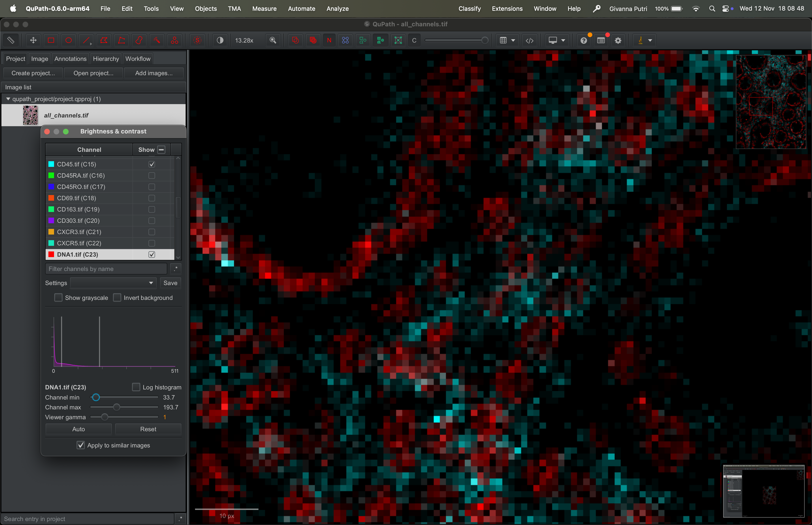
Task: Switch to the Annotations tab
Action: [x=70, y=59]
